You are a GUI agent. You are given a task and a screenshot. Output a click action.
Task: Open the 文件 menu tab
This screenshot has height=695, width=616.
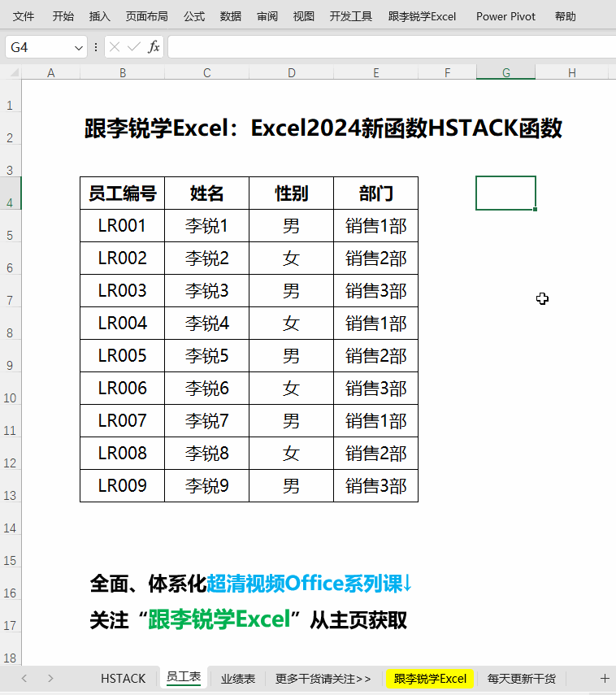[23, 16]
